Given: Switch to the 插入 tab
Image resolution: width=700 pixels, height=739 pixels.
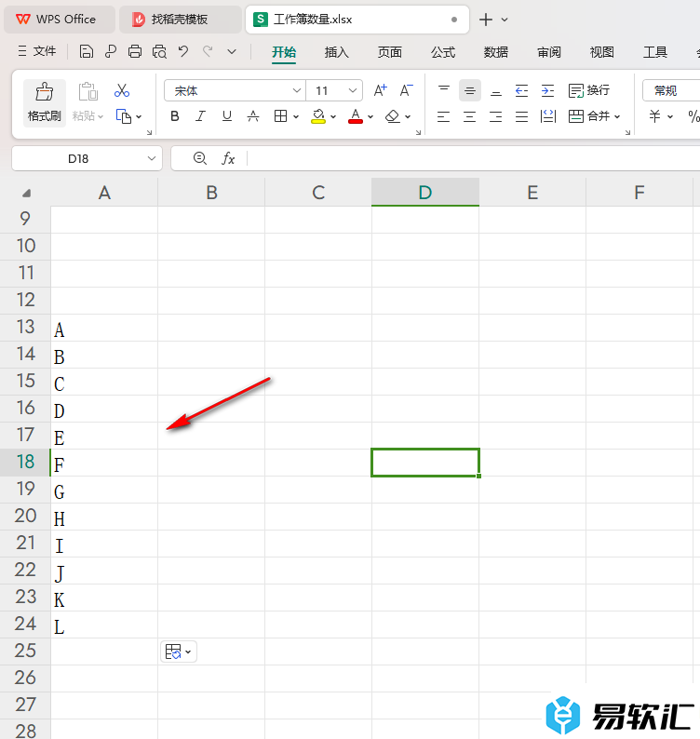Looking at the screenshot, I should click(337, 52).
